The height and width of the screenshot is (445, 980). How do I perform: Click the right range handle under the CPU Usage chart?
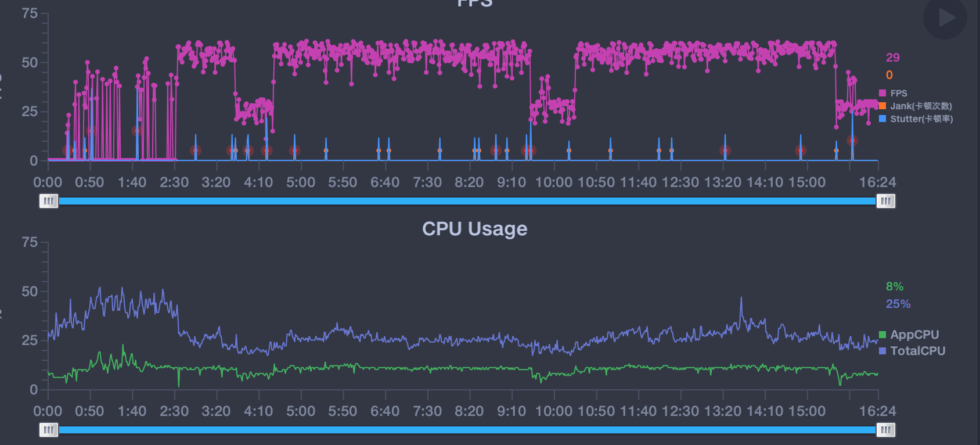pos(885,430)
